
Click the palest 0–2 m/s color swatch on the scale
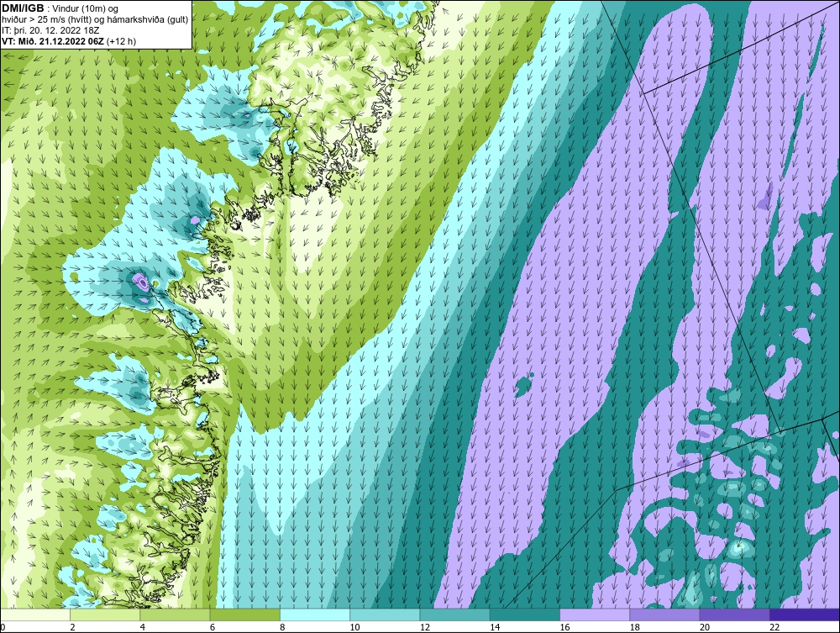[x=35, y=615]
